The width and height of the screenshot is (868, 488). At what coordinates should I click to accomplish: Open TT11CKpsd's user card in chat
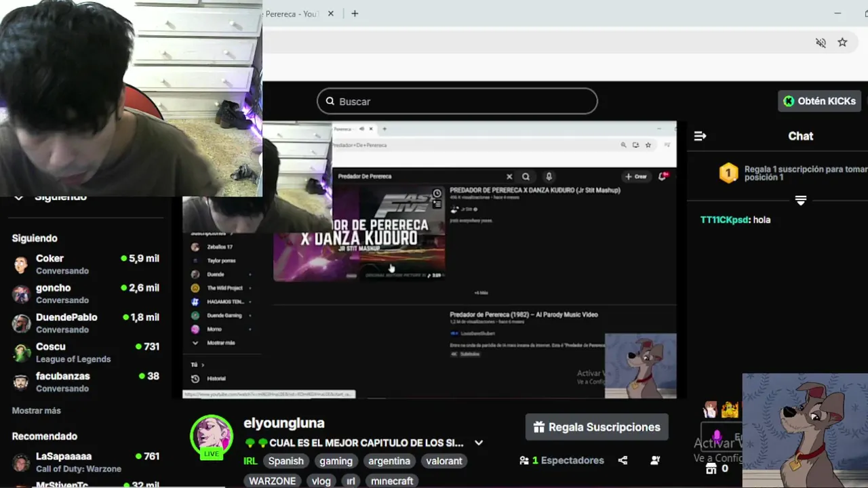(x=726, y=220)
